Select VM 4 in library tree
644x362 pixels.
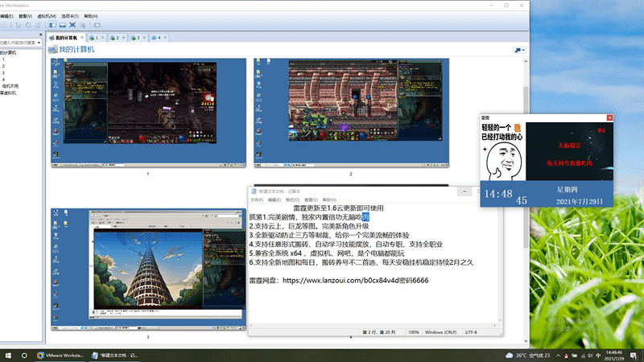tap(3, 80)
